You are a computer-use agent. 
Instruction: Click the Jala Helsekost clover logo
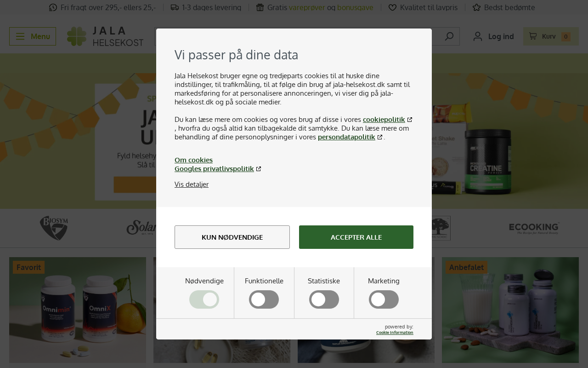click(x=76, y=36)
